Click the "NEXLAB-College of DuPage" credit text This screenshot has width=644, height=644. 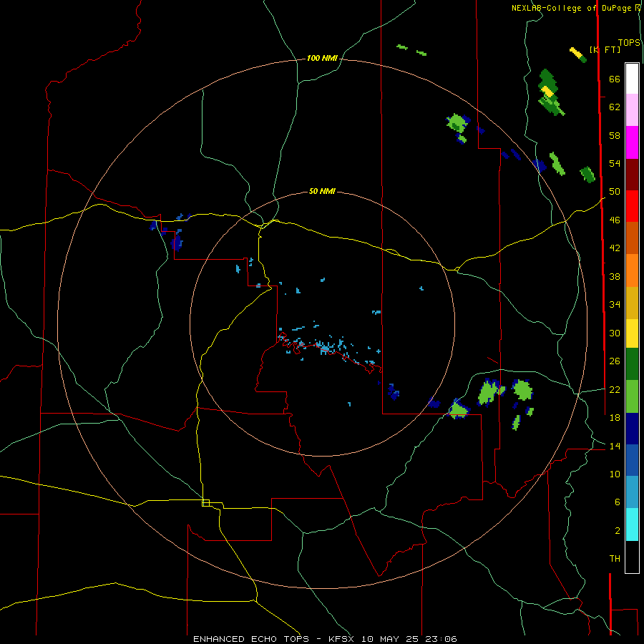(x=571, y=8)
